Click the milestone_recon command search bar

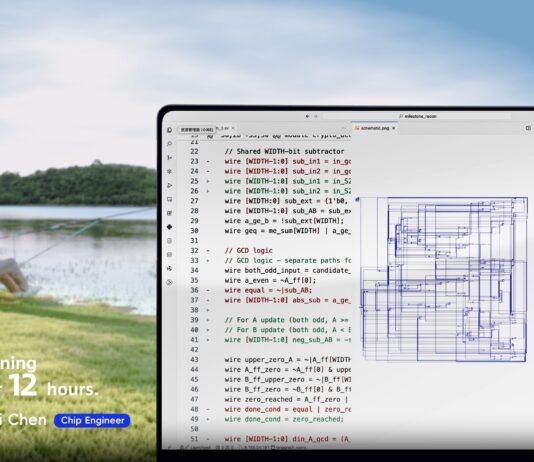click(417, 116)
